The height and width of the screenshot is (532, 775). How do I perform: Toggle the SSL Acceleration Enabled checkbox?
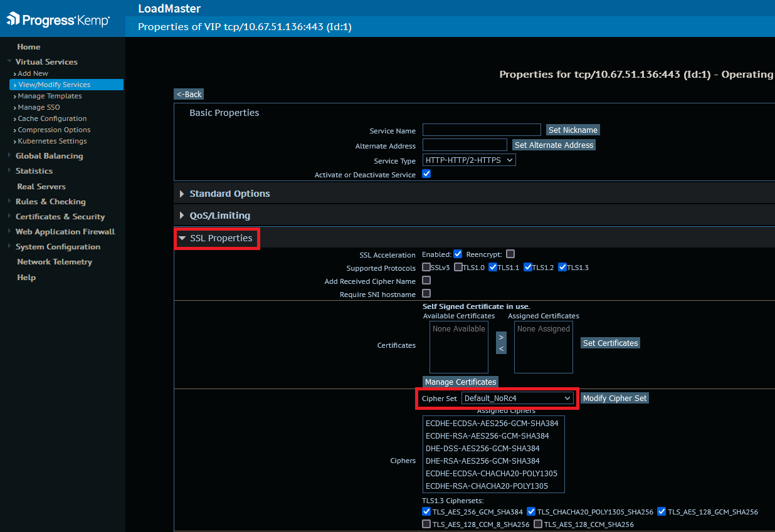[x=458, y=254]
